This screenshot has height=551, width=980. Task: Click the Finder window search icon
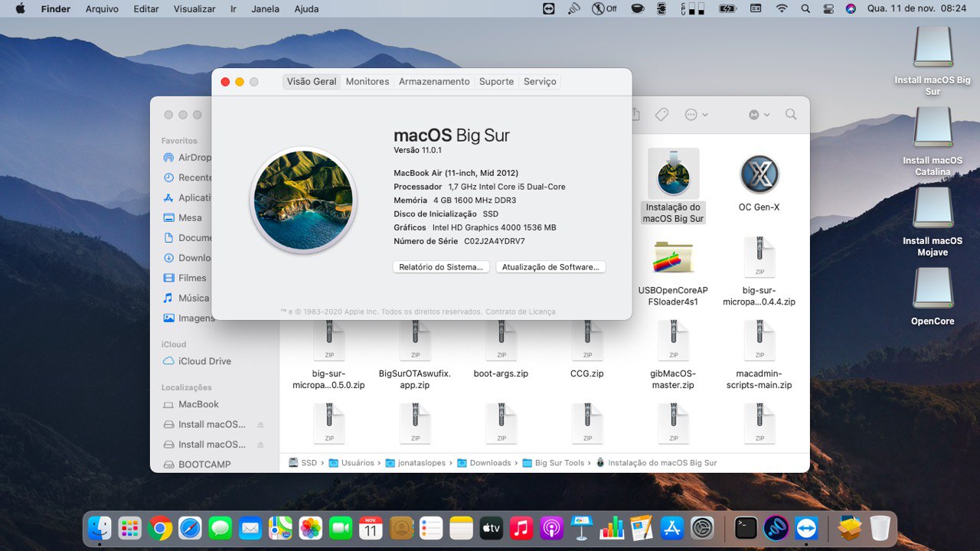[791, 115]
